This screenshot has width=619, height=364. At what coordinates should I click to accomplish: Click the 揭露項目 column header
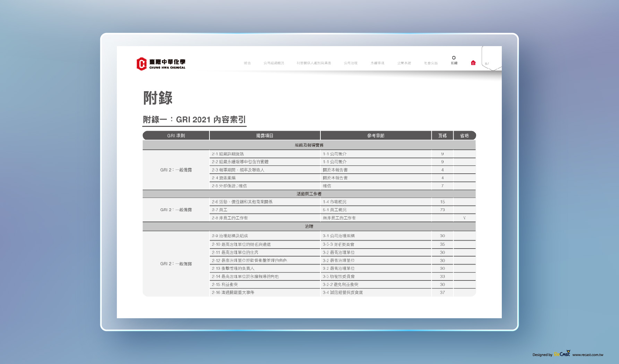pyautogui.click(x=265, y=136)
